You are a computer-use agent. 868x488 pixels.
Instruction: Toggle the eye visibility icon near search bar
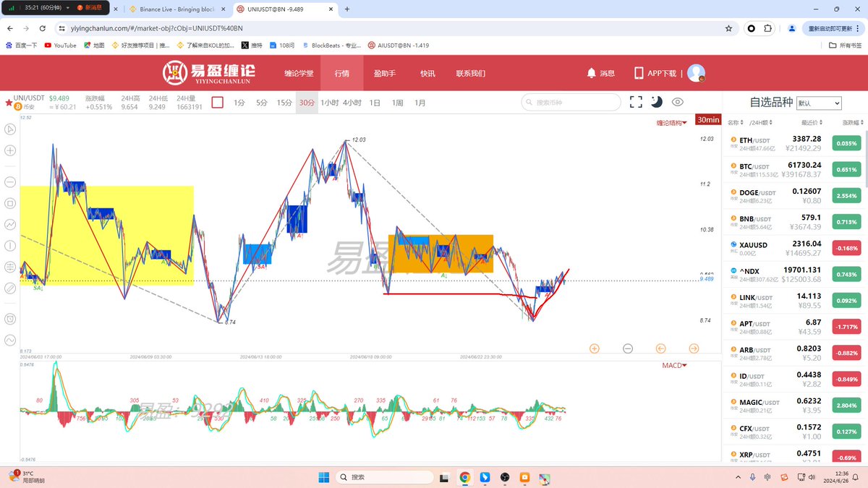point(678,102)
